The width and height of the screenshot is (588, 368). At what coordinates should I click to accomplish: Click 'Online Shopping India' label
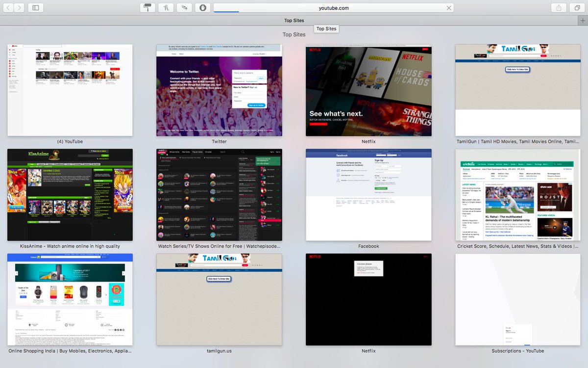click(x=70, y=351)
